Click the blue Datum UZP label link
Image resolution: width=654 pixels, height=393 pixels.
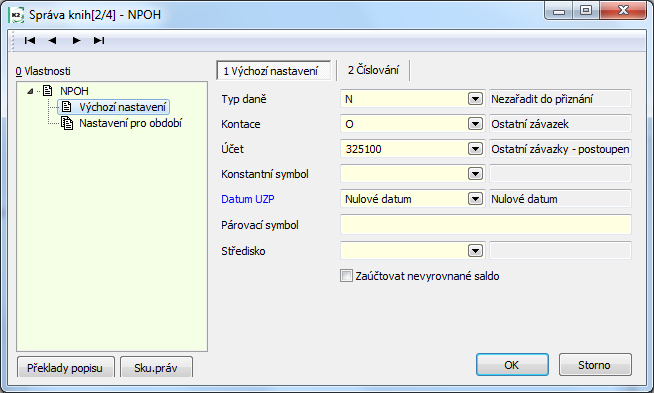point(248,199)
